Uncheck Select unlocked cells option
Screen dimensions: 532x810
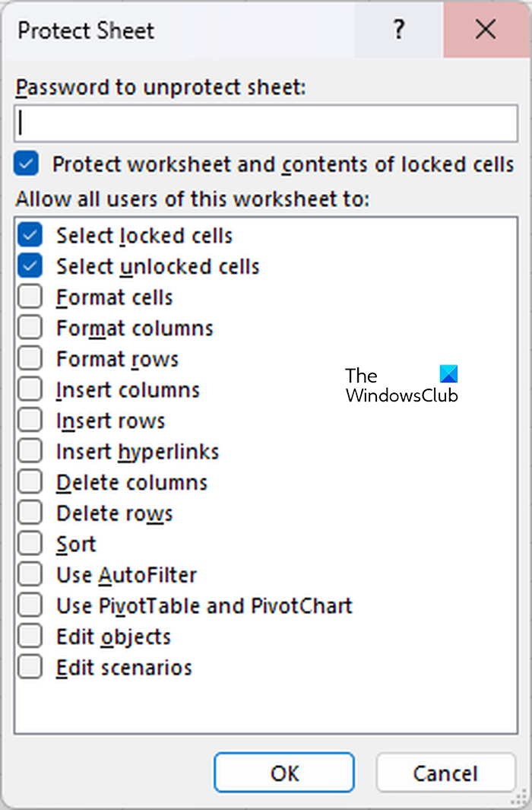[30, 266]
